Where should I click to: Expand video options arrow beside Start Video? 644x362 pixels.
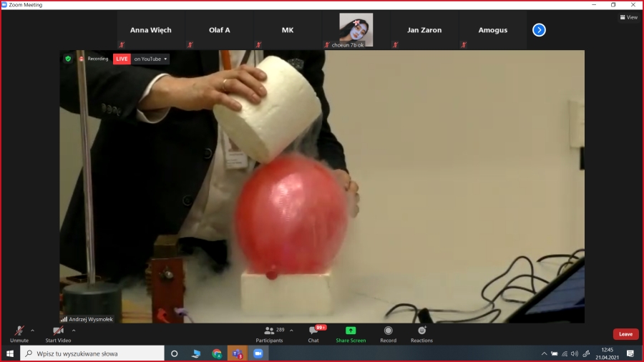pyautogui.click(x=74, y=331)
